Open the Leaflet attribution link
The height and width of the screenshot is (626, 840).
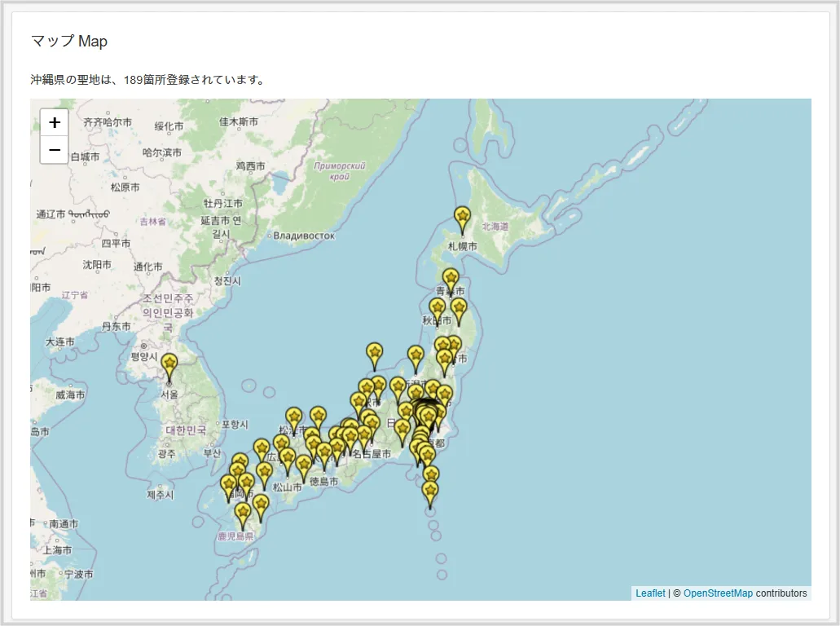tap(650, 593)
